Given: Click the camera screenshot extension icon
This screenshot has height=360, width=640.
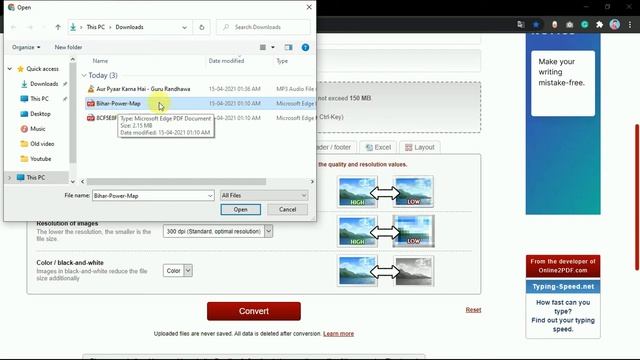Looking at the screenshot, I should click(x=569, y=24).
